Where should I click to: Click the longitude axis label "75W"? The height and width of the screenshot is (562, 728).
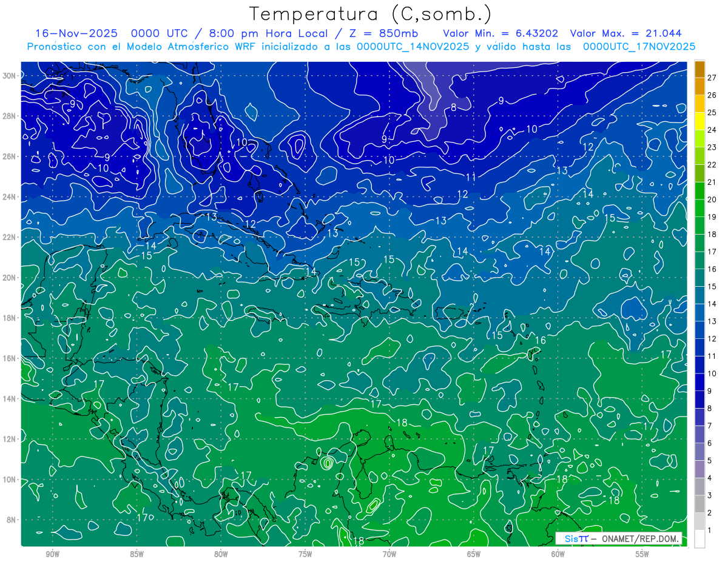[305, 554]
